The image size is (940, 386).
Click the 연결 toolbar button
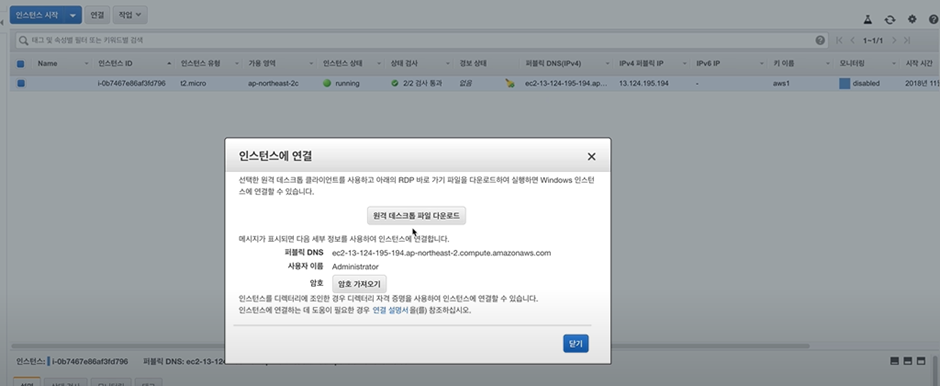coord(97,15)
